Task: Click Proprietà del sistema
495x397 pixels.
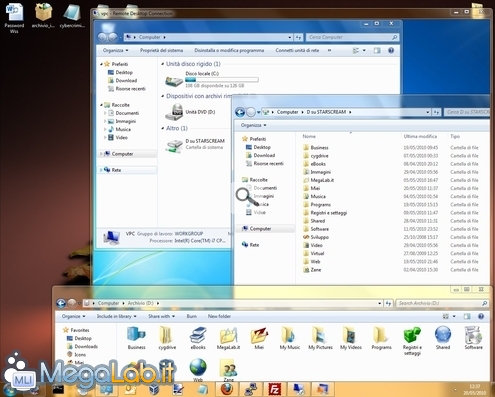Action: [x=161, y=50]
